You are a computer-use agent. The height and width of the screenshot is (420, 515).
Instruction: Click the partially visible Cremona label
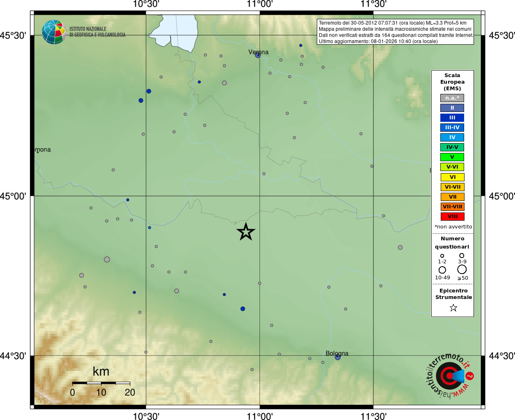[x=43, y=150]
